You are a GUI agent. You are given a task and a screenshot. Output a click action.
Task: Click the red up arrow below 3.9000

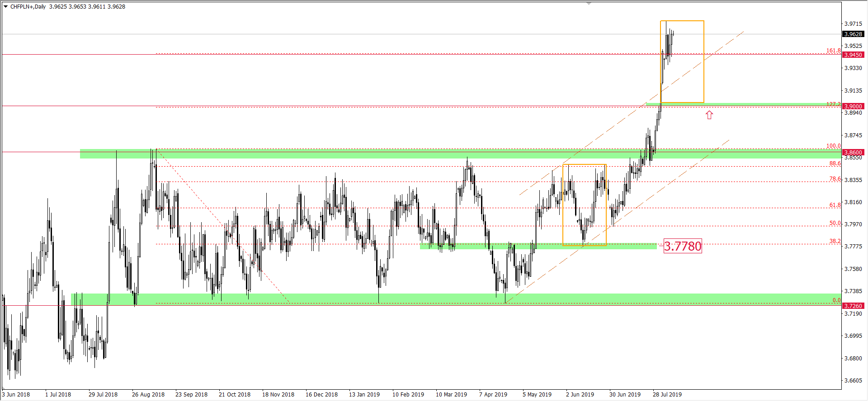tap(709, 115)
